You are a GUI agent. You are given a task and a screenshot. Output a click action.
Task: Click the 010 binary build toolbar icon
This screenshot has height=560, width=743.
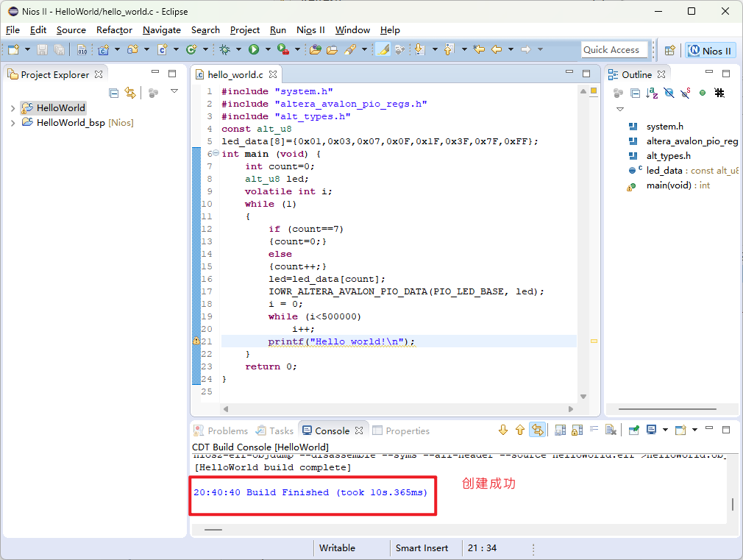82,49
